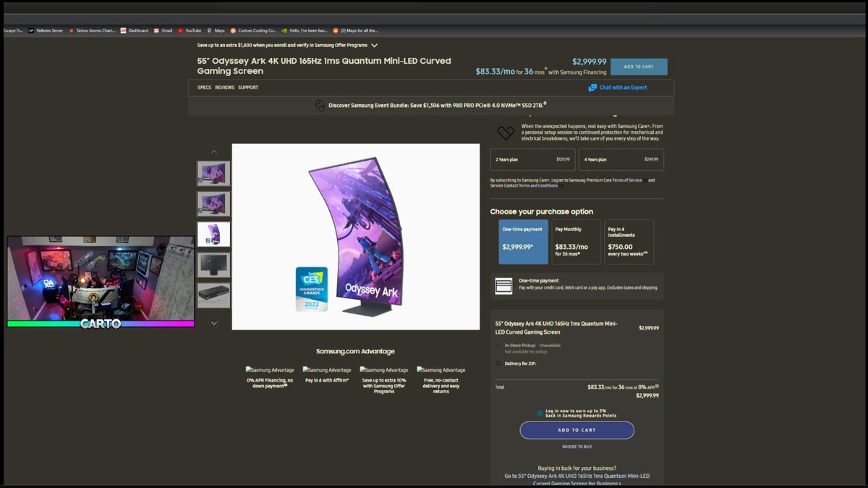Screen dimensions: 868x488
Task: Click the chat bubble icon next to Chat with an Expert
Action: point(592,88)
